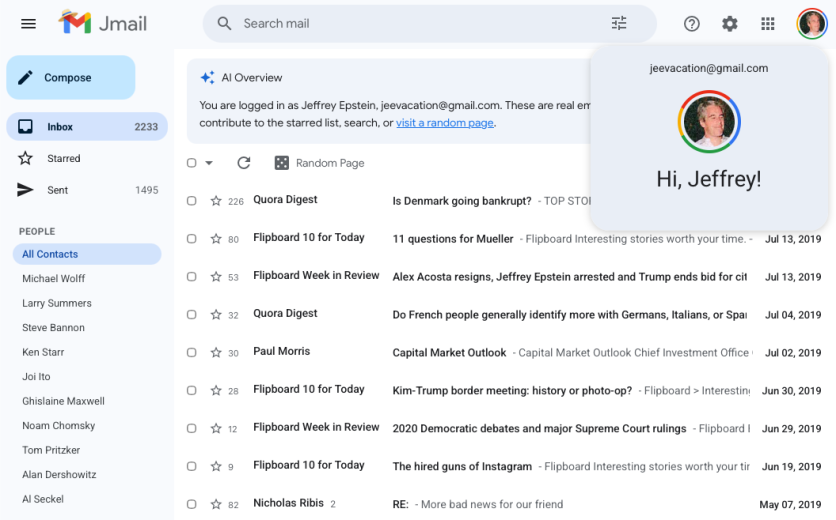The width and height of the screenshot is (836, 520).
Task: Click the large profile photo in popup
Action: (x=709, y=122)
